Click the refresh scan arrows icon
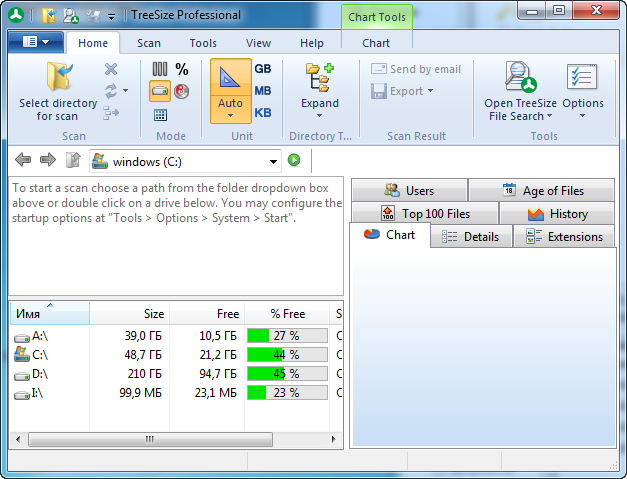Viewport: 627px width, 479px height. coord(111,91)
